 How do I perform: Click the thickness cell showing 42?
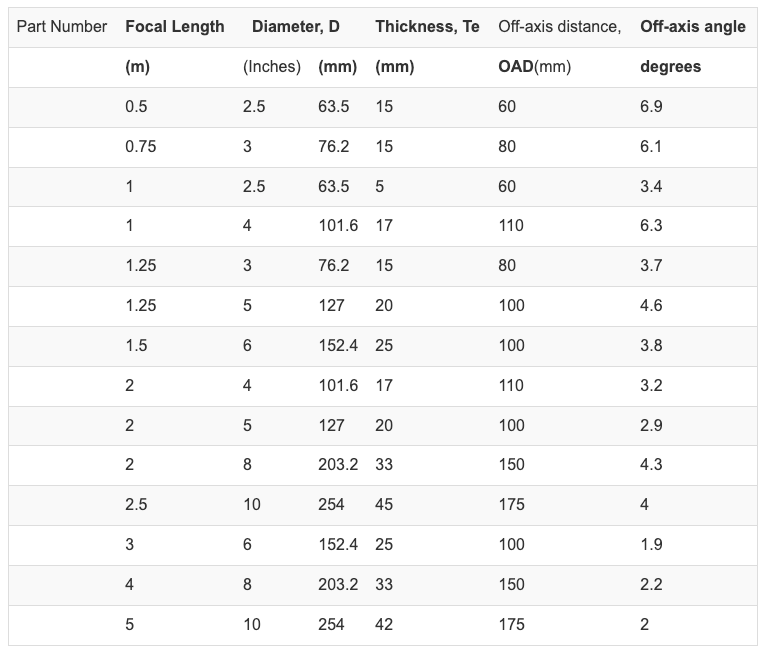point(384,624)
